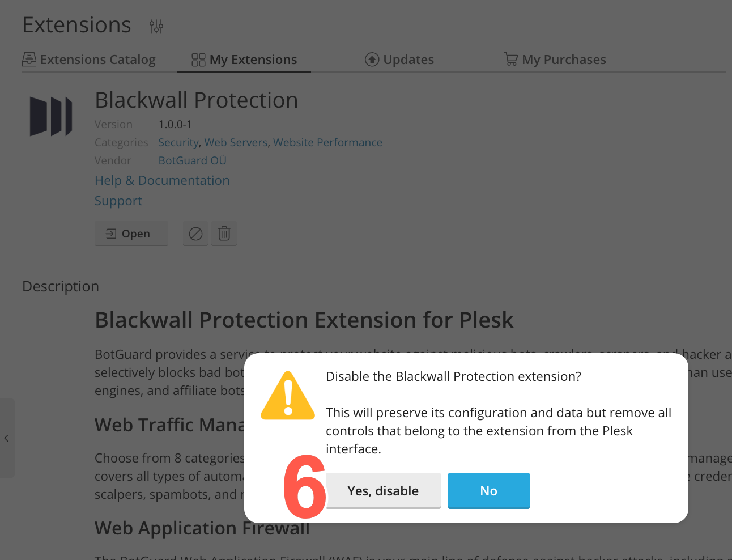This screenshot has width=732, height=560.
Task: Expand the collapsed left sidebar arrow
Action: pos(7,438)
